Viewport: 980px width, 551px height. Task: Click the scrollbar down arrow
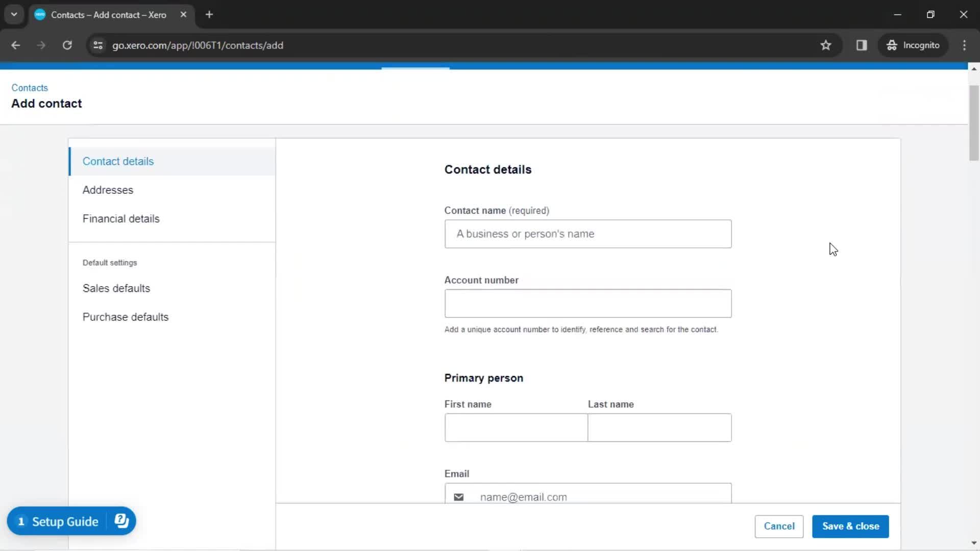point(974,543)
